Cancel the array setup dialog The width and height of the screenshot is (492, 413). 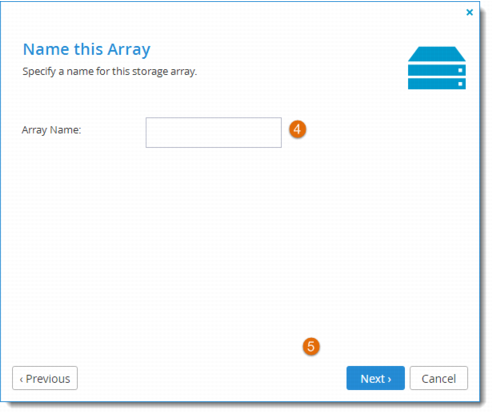pyautogui.click(x=439, y=378)
